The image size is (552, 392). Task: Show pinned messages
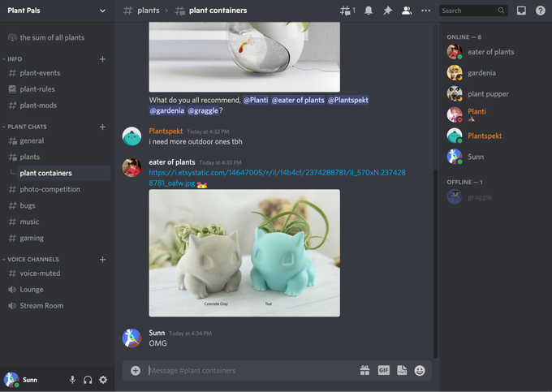(387, 11)
